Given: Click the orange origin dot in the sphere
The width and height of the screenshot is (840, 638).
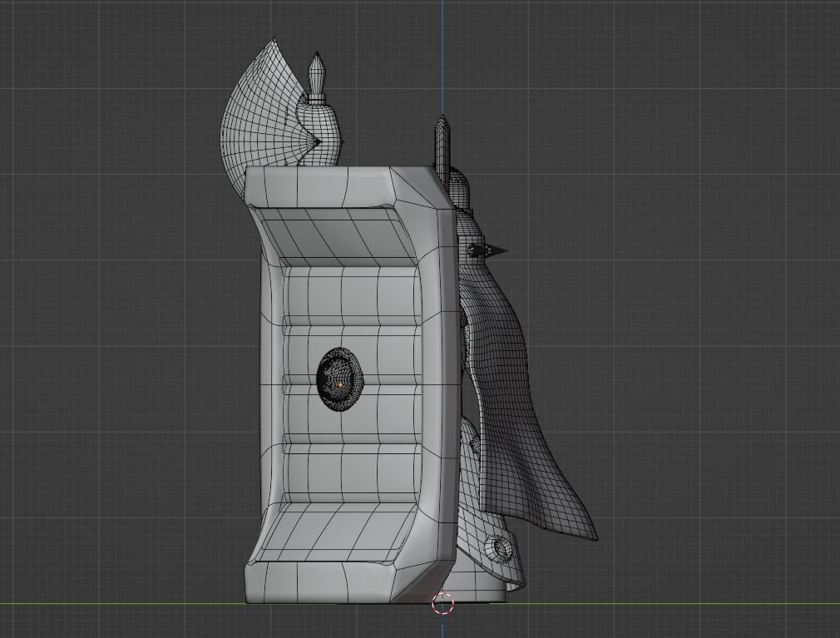Looking at the screenshot, I should 339,384.
